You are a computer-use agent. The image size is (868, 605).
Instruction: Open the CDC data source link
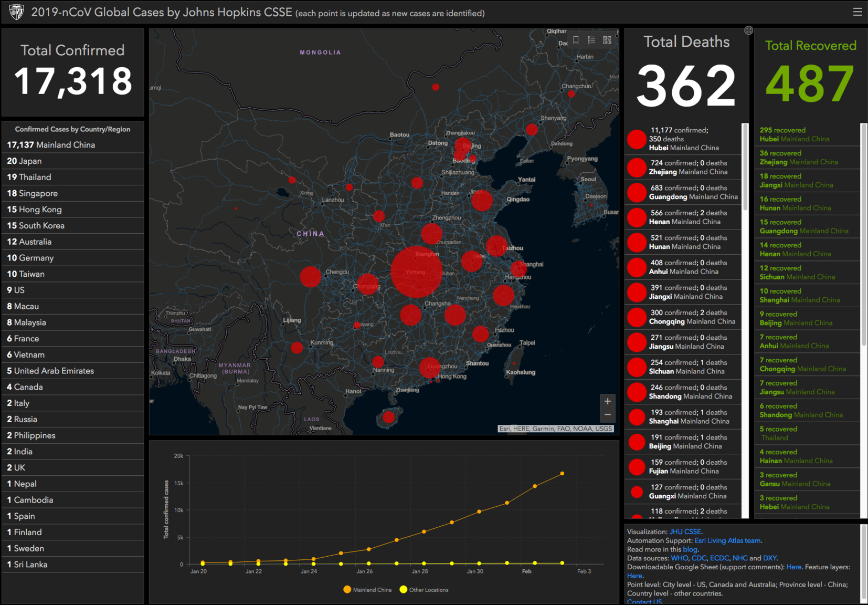point(698,558)
